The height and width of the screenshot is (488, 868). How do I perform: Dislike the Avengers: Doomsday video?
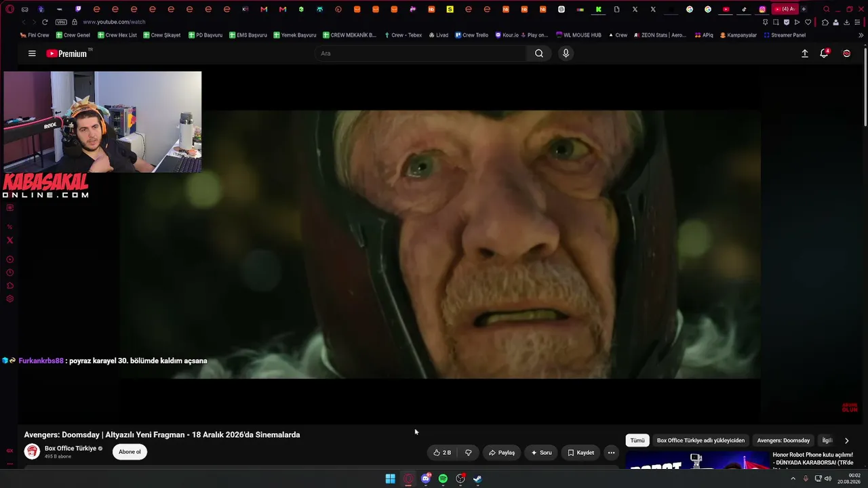(x=468, y=453)
